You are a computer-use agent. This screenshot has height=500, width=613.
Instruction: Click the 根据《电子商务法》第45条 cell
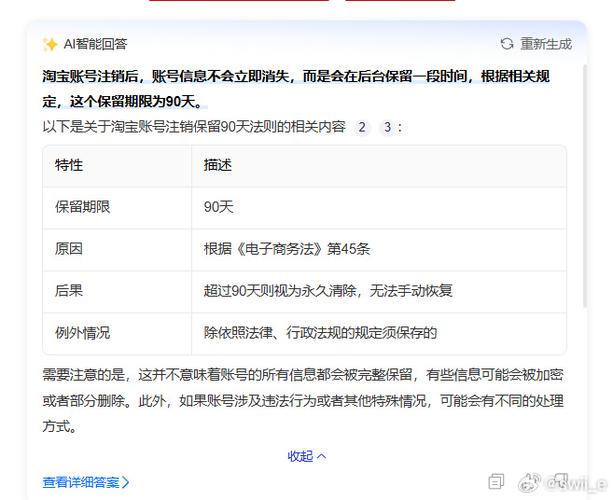(378, 249)
